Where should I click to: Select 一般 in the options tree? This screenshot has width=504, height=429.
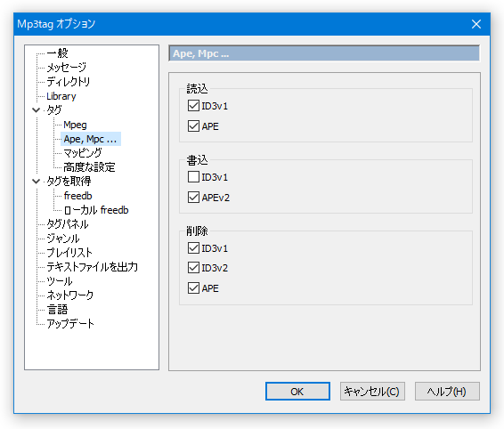click(58, 53)
